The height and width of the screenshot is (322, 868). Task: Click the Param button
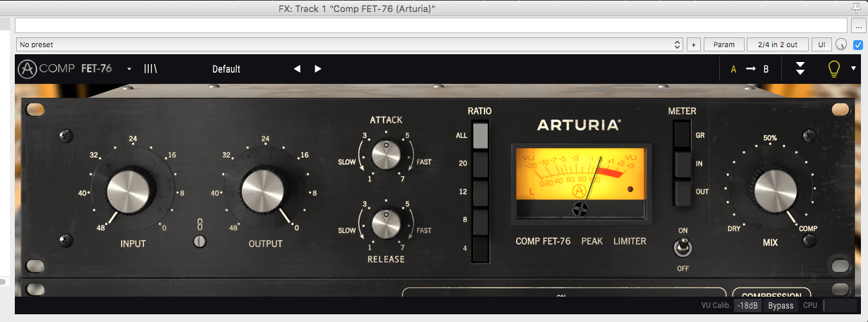(x=723, y=44)
